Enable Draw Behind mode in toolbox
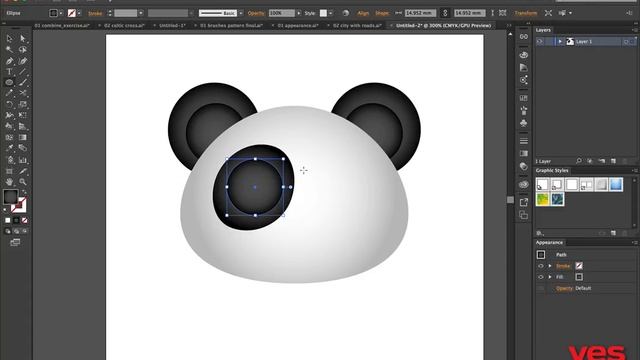 click(x=16, y=231)
